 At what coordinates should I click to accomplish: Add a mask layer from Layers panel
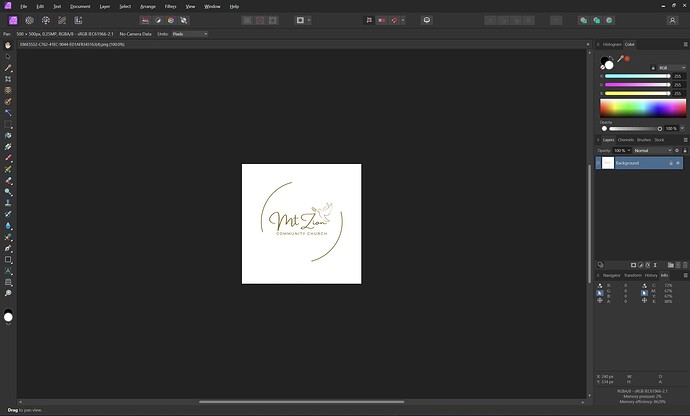(633, 265)
